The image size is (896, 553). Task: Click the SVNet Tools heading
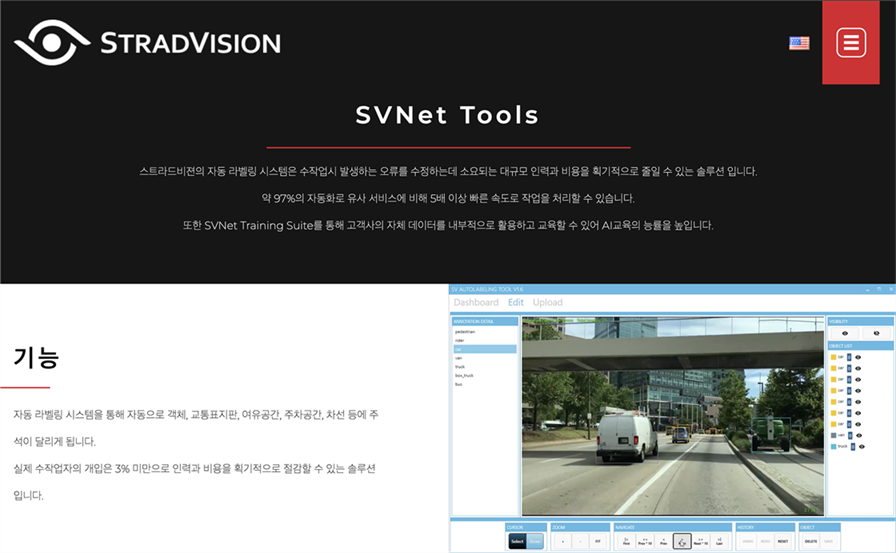coord(447,115)
